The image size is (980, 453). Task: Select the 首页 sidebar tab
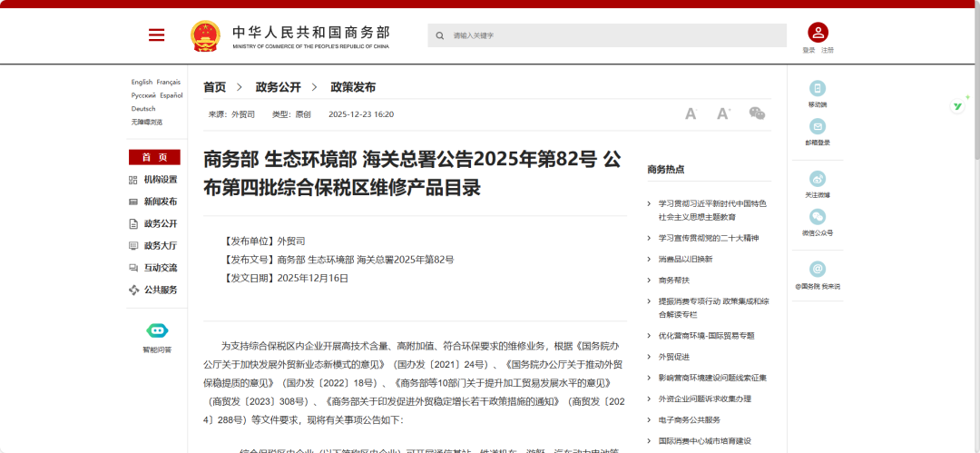pos(154,157)
